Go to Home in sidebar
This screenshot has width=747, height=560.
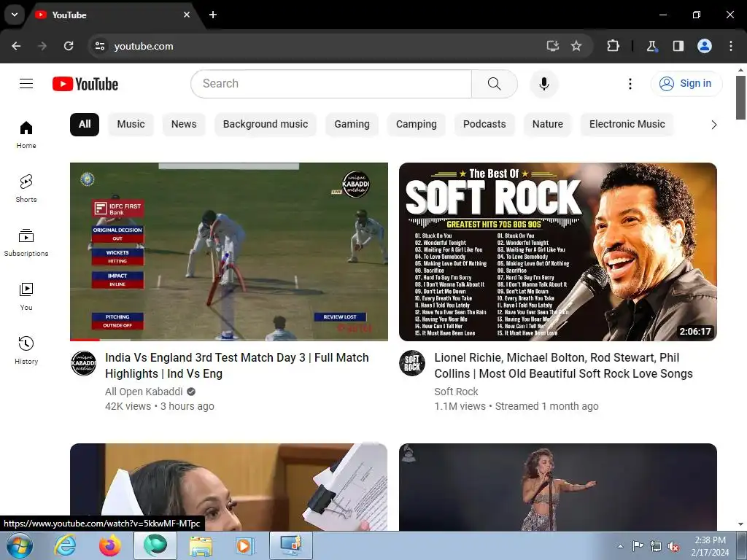coord(26,135)
